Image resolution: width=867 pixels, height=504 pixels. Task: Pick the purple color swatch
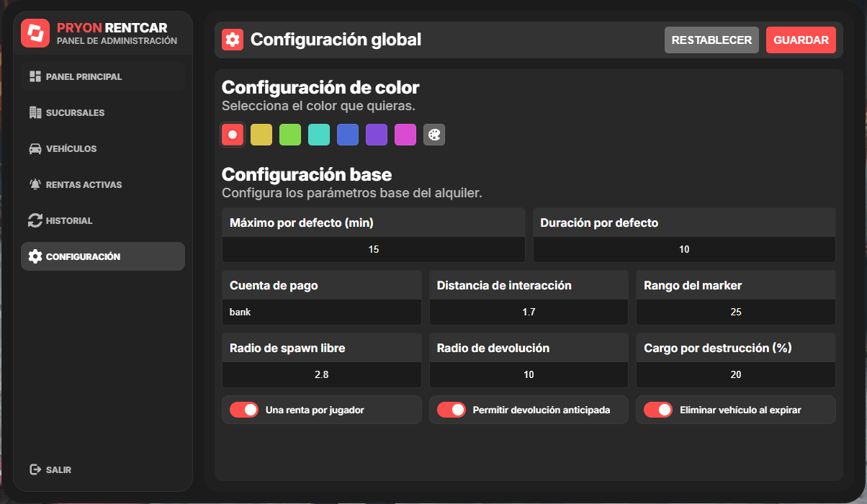click(x=377, y=135)
